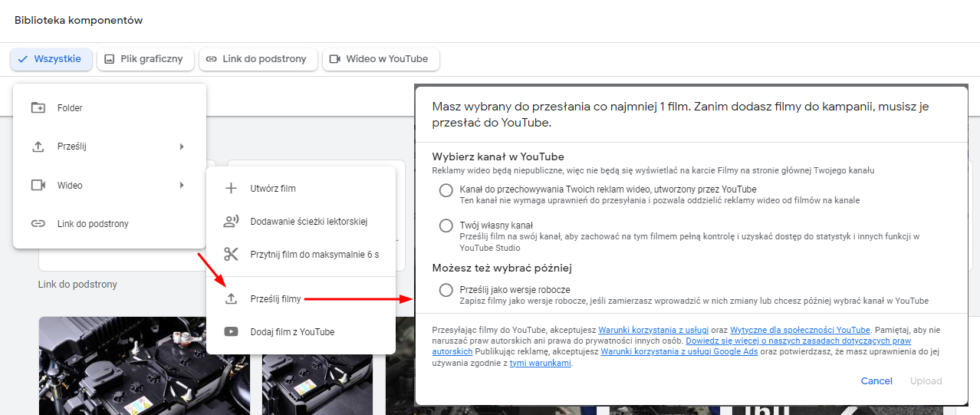Viewport: 980px width, 415px height.
Task: Click the Cancel button in dialog
Action: pos(876,381)
